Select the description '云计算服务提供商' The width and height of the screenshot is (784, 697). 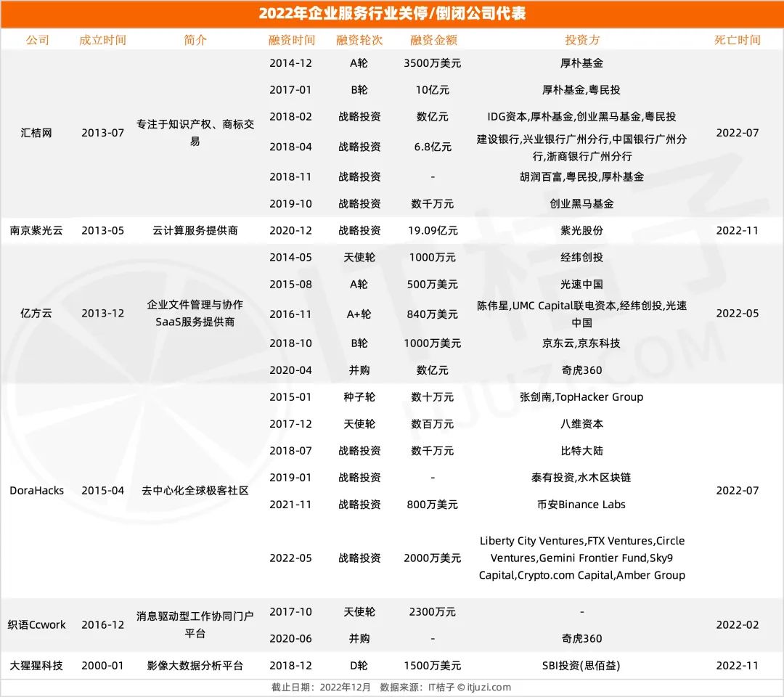[x=195, y=230]
